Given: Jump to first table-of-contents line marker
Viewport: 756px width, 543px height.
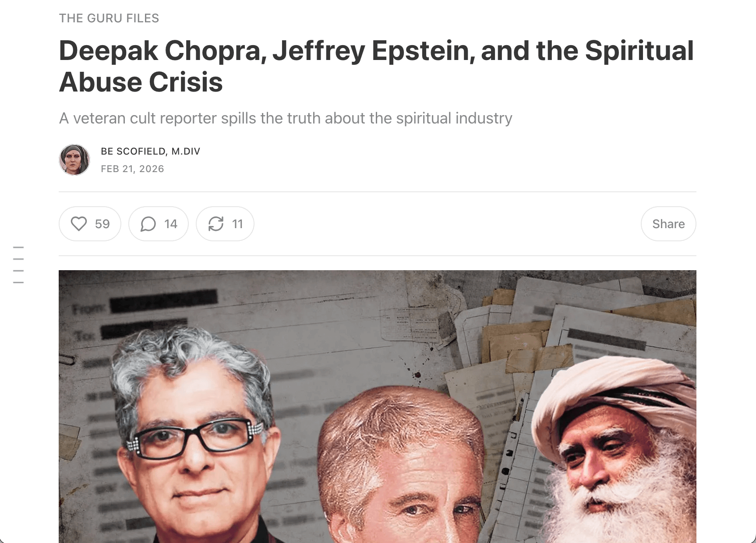Looking at the screenshot, I should [x=18, y=247].
